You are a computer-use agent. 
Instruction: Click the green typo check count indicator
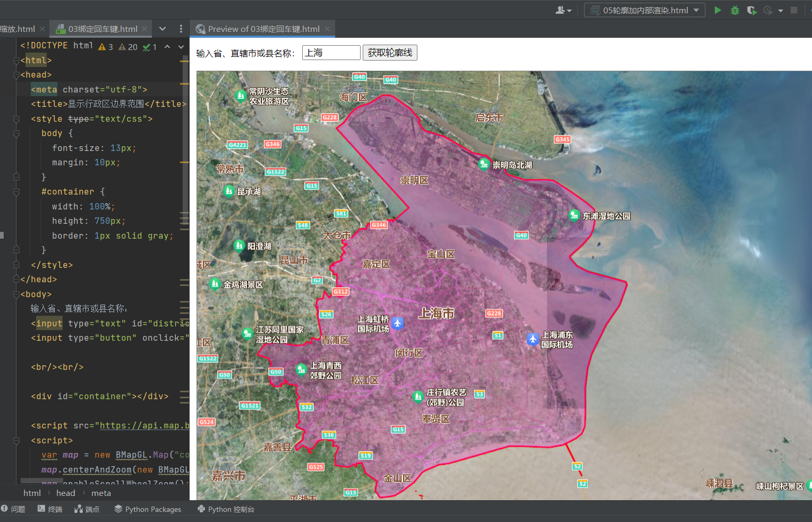(149, 47)
